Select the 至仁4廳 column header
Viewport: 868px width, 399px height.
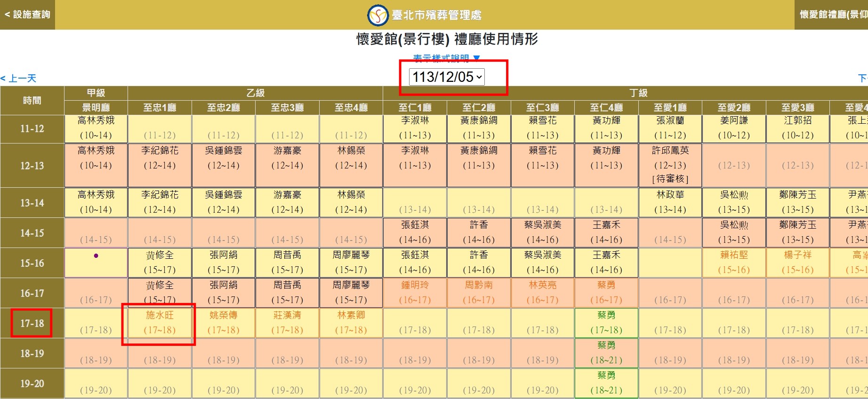(x=606, y=108)
